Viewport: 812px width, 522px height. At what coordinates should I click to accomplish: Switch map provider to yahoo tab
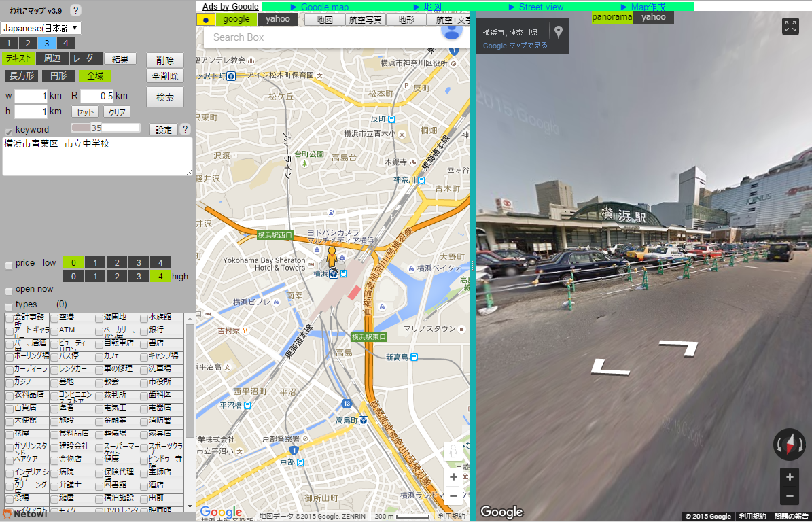click(277, 19)
